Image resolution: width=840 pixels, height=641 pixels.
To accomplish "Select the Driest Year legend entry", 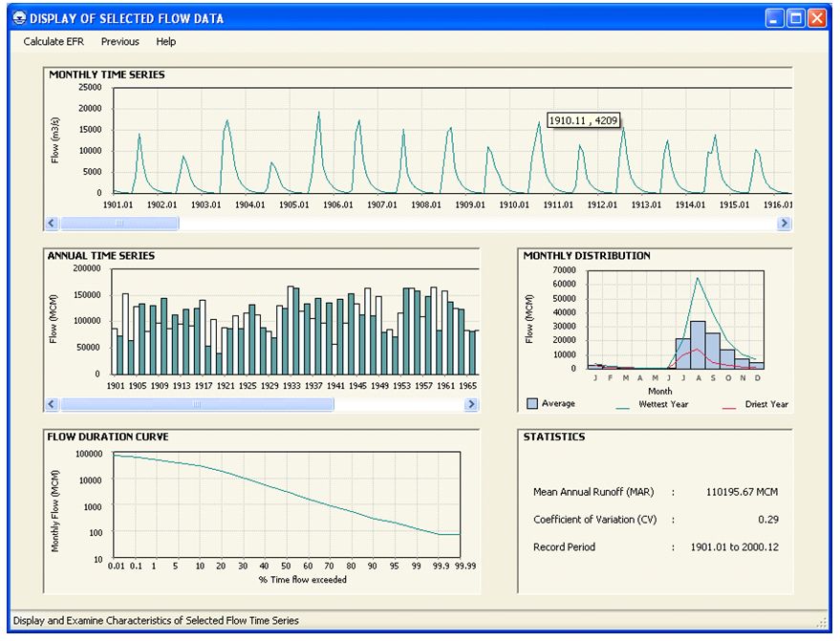I will pos(766,404).
